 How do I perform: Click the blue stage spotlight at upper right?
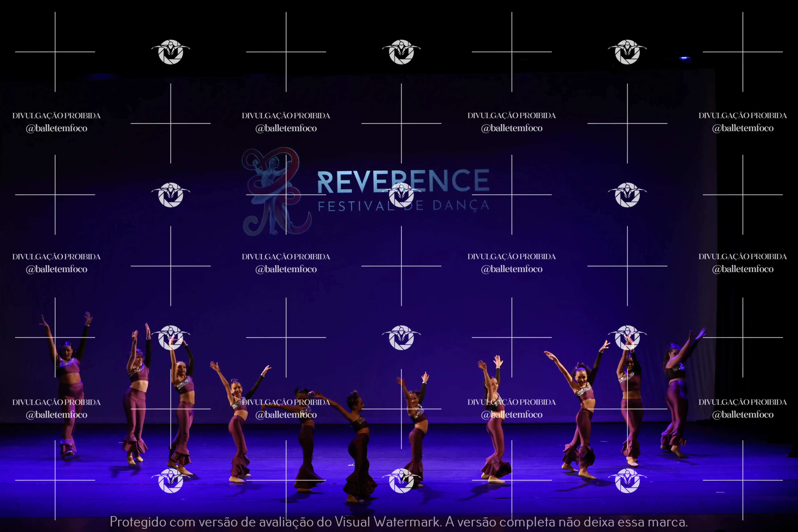684,59
